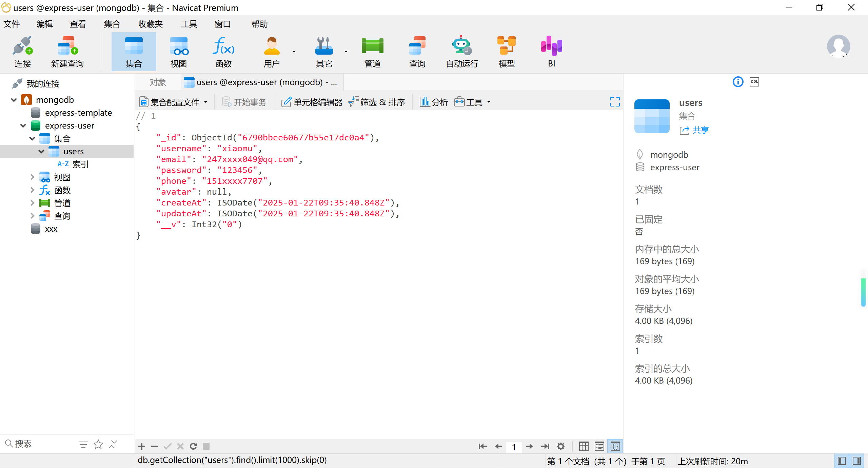Image resolution: width=868 pixels, height=468 pixels.
Task: Open the 收藏夹 menu
Action: click(150, 24)
